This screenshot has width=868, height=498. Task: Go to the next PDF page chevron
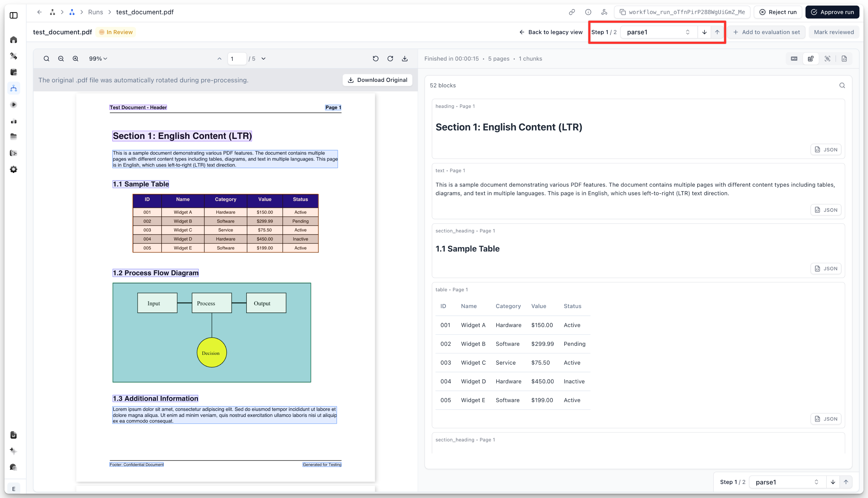[263, 59]
